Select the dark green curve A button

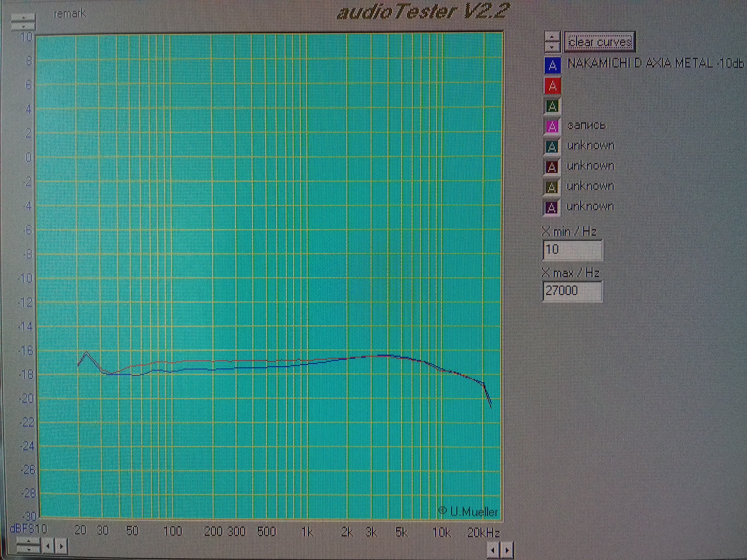tap(552, 106)
